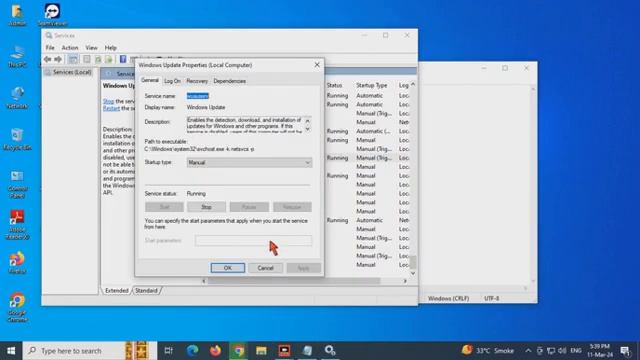The image size is (640, 360).
Task: Switch to the Services gear taskbar icon
Action: 330,351
